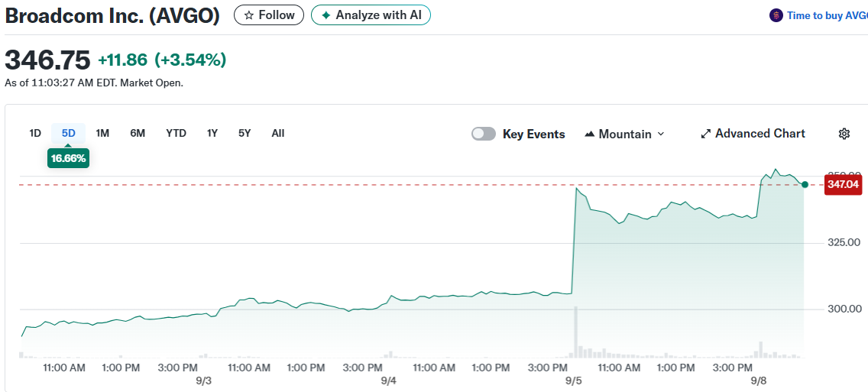Click the star icon in Follow button
Viewport: 868px width, 392px height.
[x=249, y=15]
